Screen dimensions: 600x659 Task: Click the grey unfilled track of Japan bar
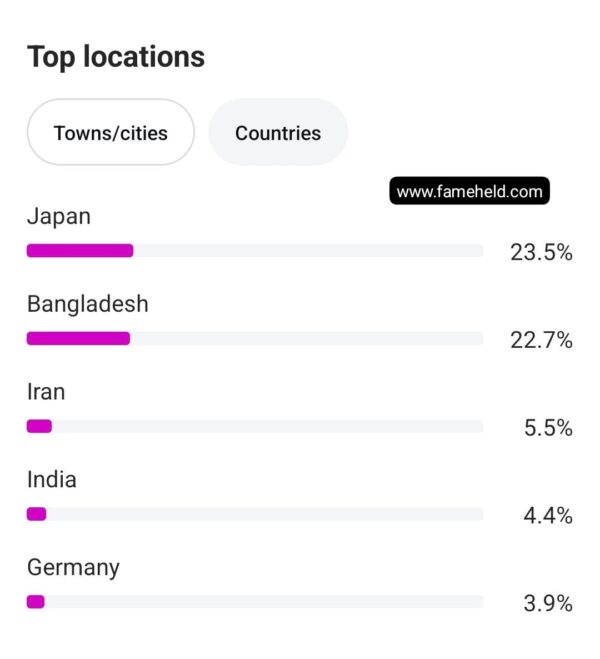point(308,250)
